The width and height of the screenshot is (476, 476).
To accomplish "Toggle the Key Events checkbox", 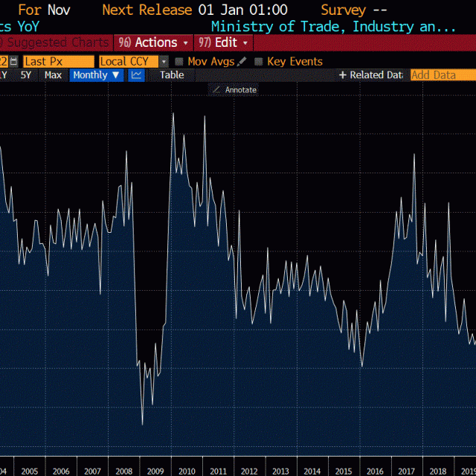I will (x=259, y=62).
